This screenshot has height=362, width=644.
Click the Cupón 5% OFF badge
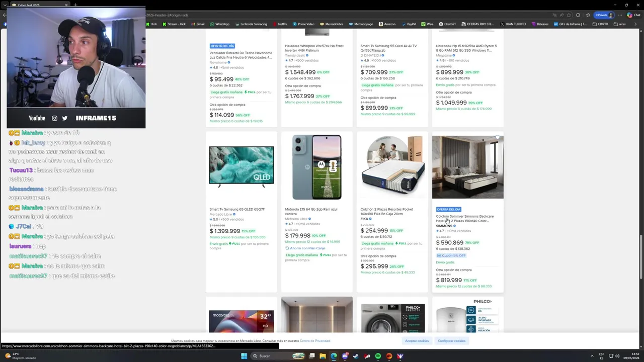point(451,255)
